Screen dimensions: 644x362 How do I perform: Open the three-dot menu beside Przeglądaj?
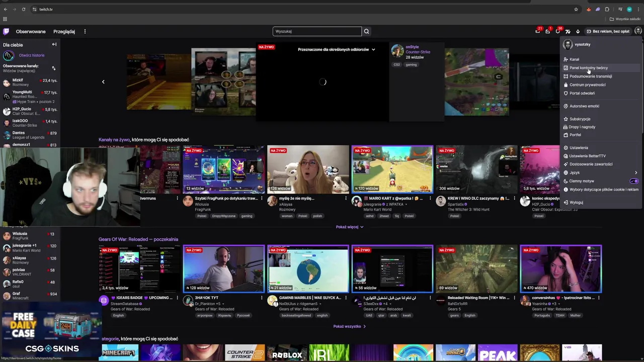point(85,31)
